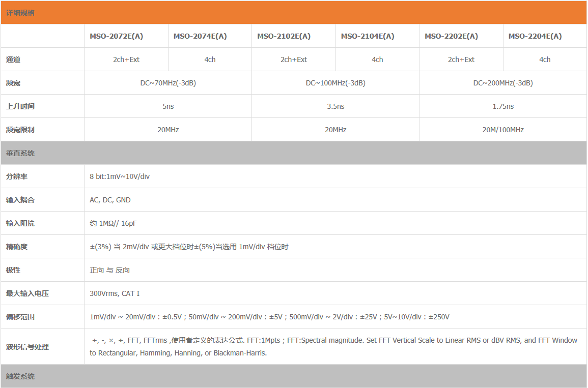Select the 输入阻抗 row label

coord(20,223)
